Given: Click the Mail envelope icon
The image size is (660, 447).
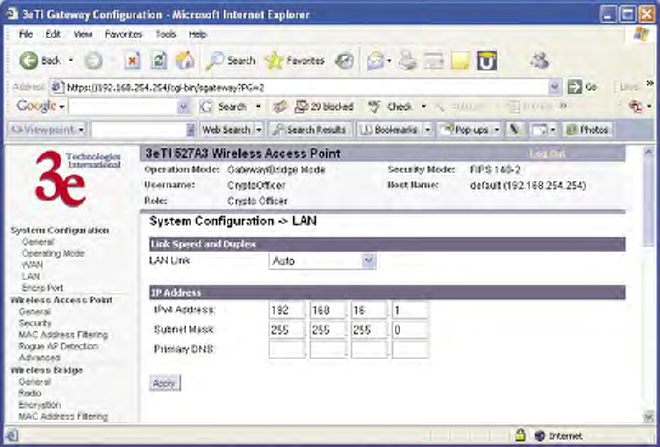Looking at the screenshot, I should pos(375,61).
